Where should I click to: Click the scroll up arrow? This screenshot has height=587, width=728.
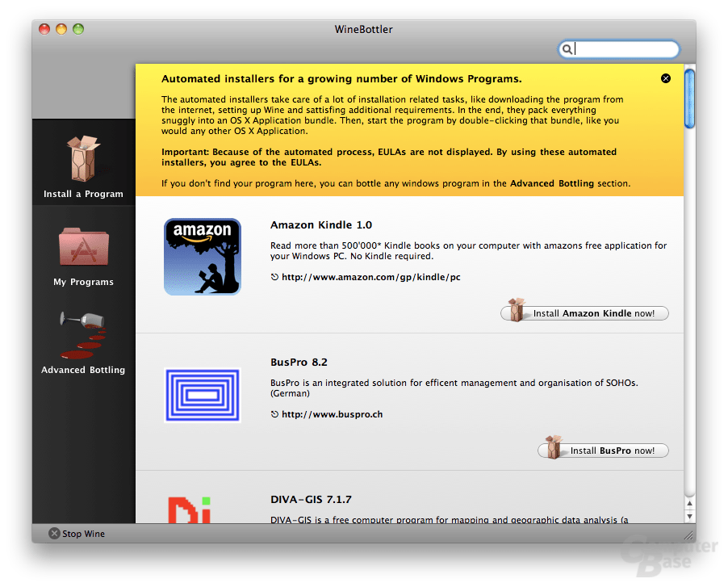pos(689,503)
